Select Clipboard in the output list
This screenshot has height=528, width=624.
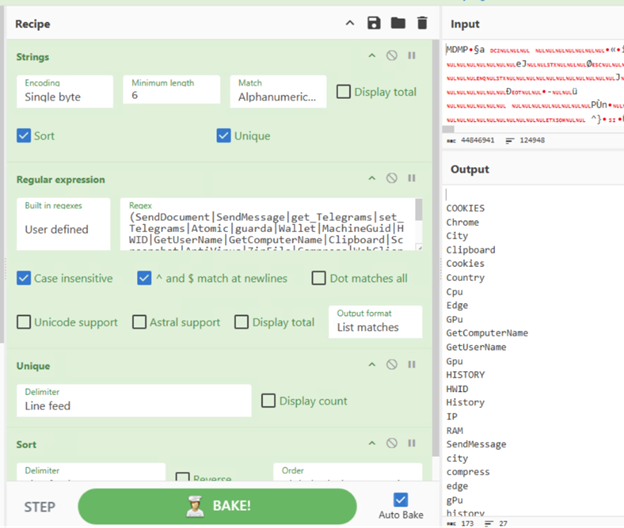[470, 250]
